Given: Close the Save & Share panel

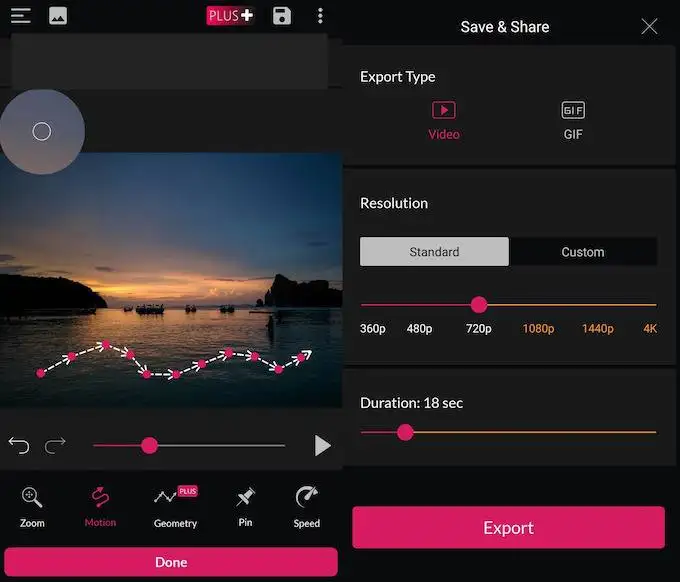Looking at the screenshot, I should tap(649, 26).
